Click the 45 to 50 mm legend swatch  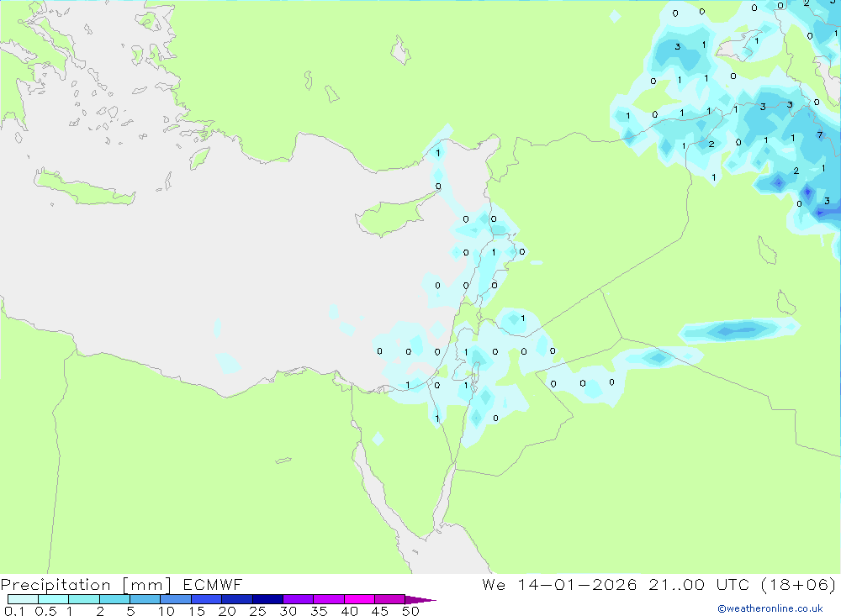(x=389, y=599)
